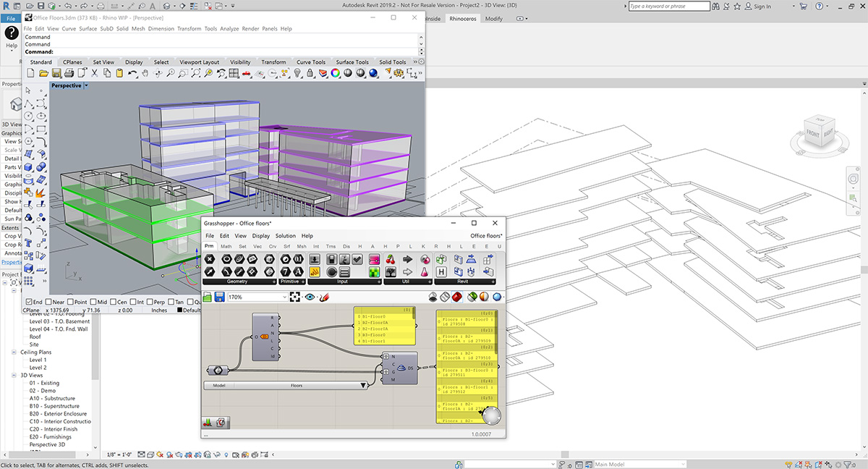Toggle the preview eye icon in Grasshopper
Image resolution: width=868 pixels, height=469 pixels.
[310, 297]
